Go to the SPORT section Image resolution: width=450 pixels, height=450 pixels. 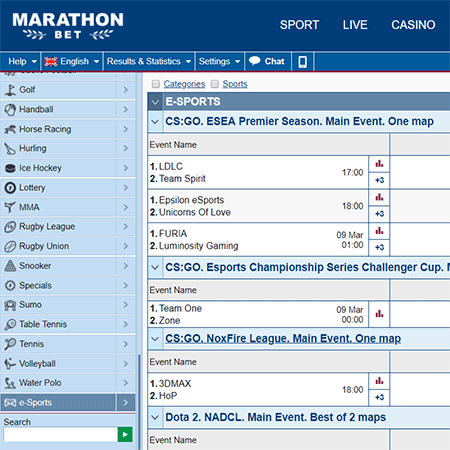coord(299,25)
